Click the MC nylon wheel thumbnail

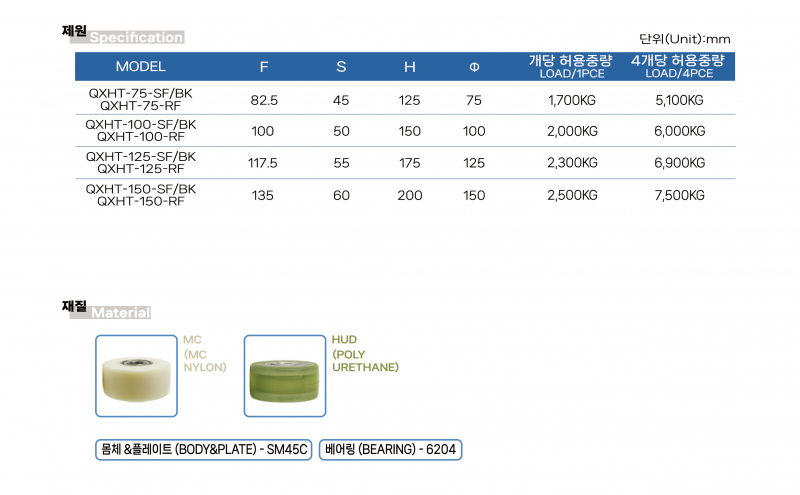[136, 376]
